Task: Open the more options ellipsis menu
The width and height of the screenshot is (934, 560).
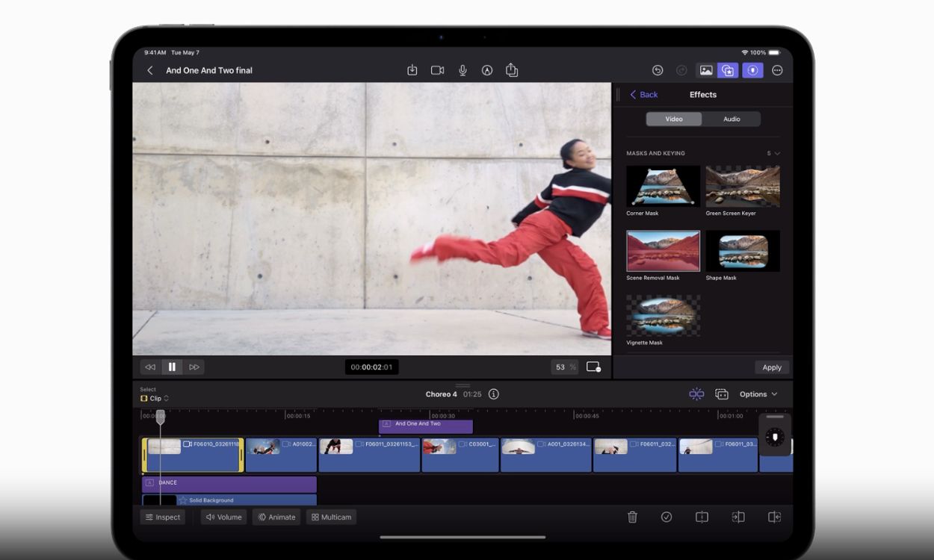Action: tap(777, 70)
